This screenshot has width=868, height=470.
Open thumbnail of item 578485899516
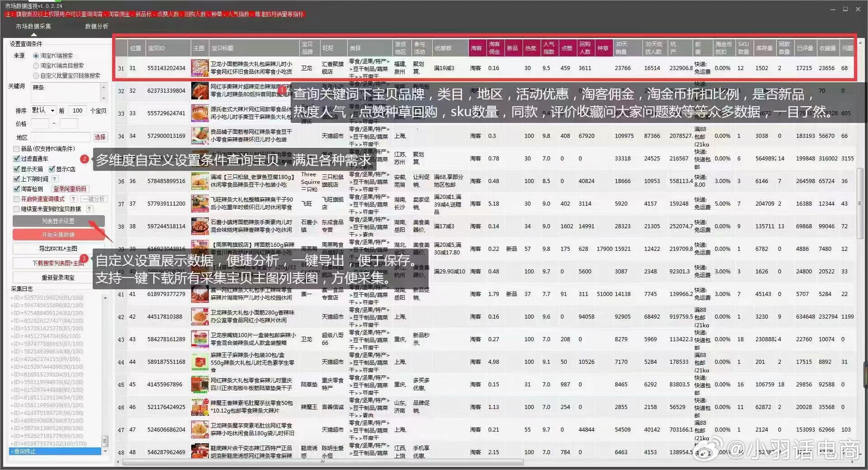200,181
